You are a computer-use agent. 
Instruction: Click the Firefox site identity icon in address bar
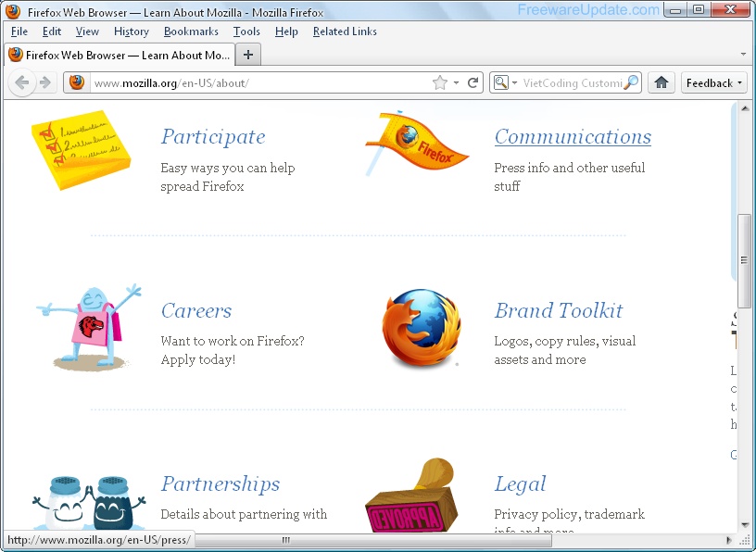tap(77, 82)
